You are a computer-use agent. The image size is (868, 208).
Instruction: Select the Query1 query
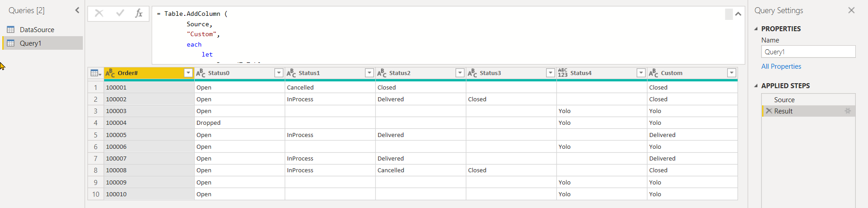[43, 43]
